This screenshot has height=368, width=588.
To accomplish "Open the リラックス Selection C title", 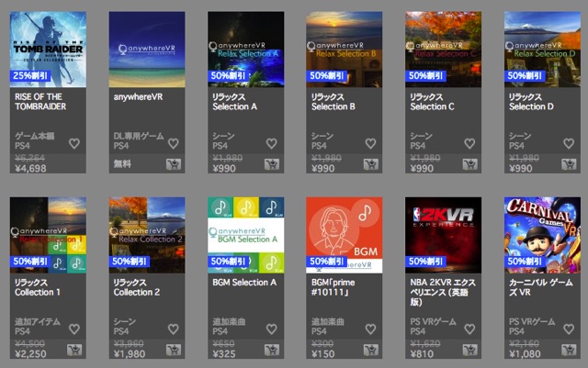I will click(432, 102).
